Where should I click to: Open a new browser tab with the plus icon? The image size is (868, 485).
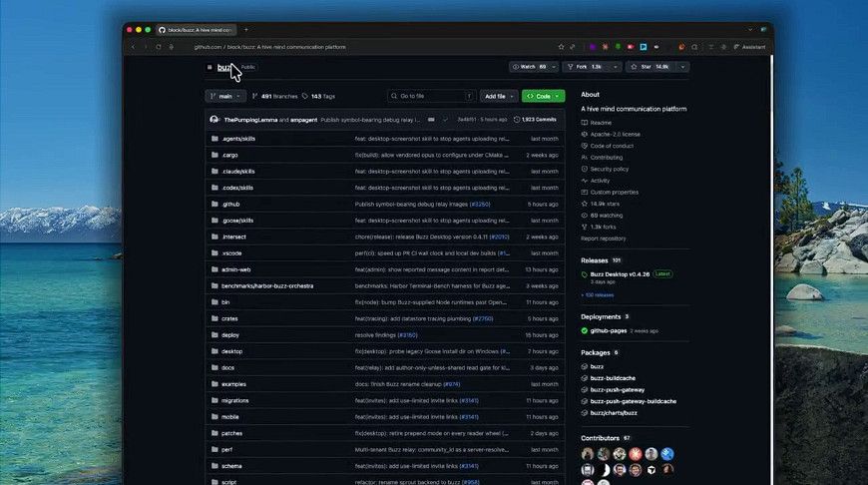246,30
